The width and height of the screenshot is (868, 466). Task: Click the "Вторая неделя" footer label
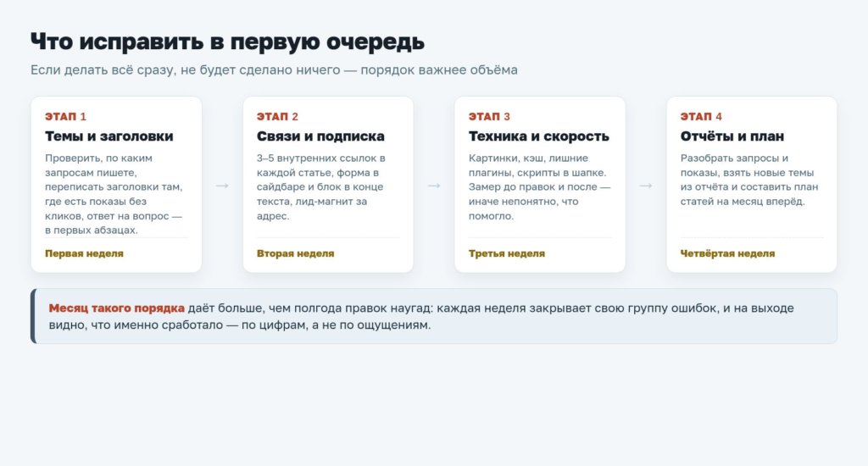[x=296, y=253]
